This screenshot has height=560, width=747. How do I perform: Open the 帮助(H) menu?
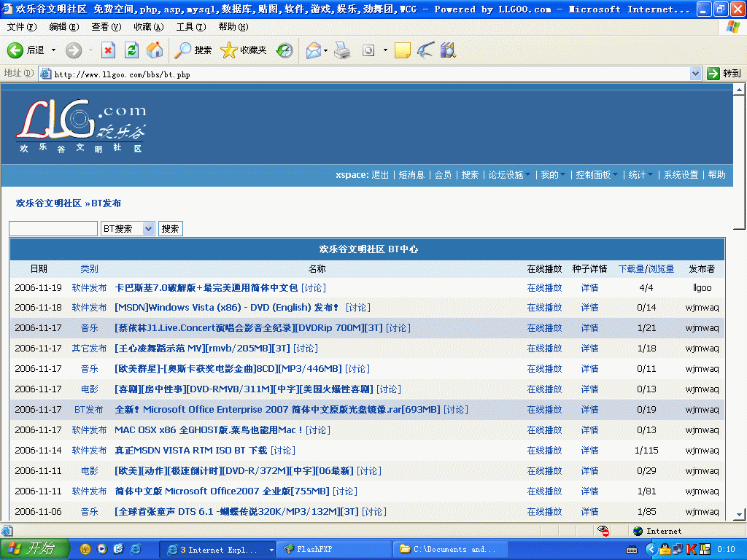[x=233, y=27]
